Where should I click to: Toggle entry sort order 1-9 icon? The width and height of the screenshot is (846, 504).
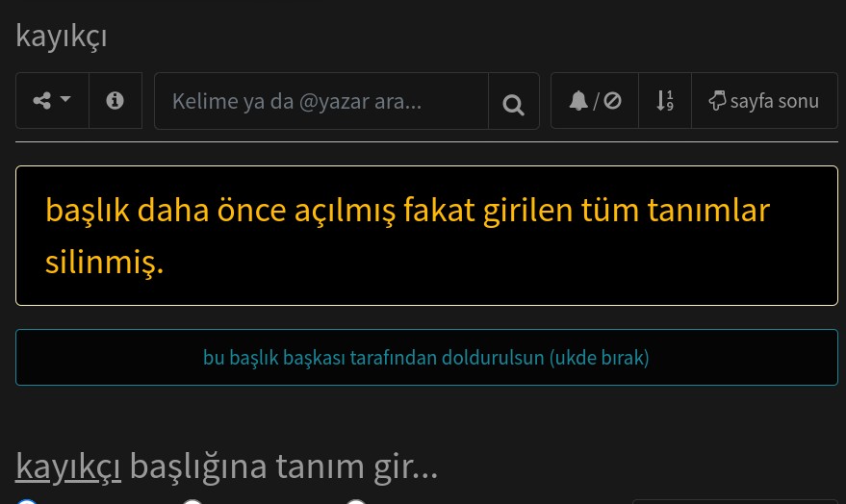pyautogui.click(x=665, y=101)
